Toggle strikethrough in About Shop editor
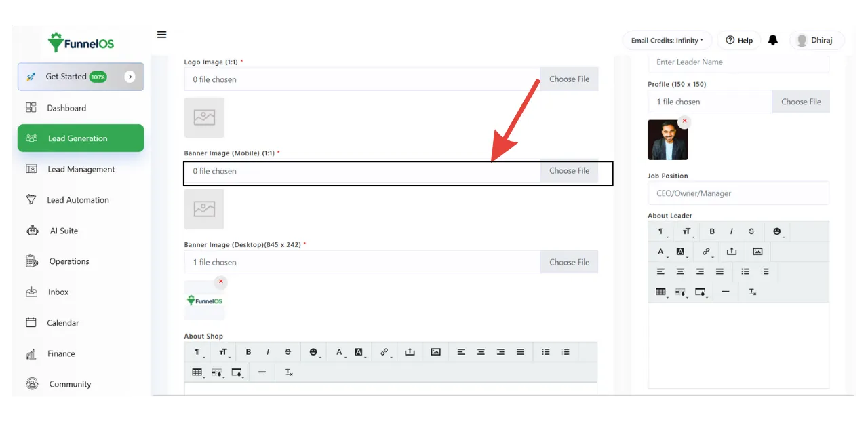This screenshot has width=868, height=441. (288, 352)
